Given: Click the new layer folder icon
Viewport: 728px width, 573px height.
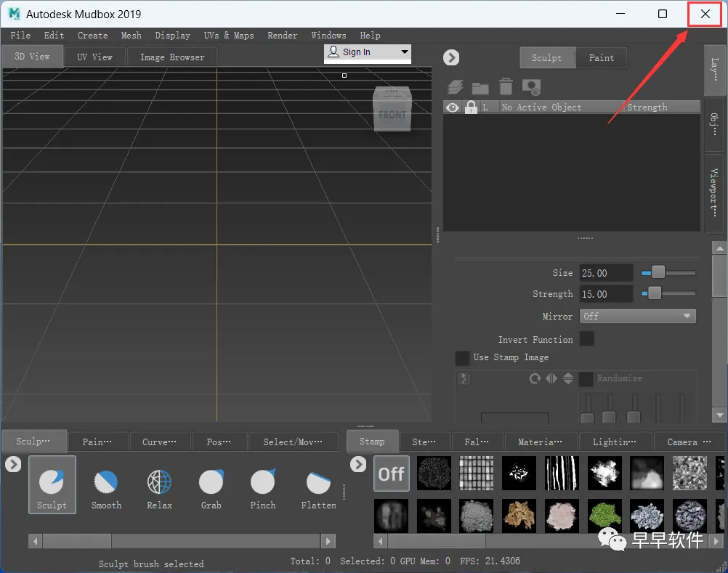Looking at the screenshot, I should (x=480, y=88).
